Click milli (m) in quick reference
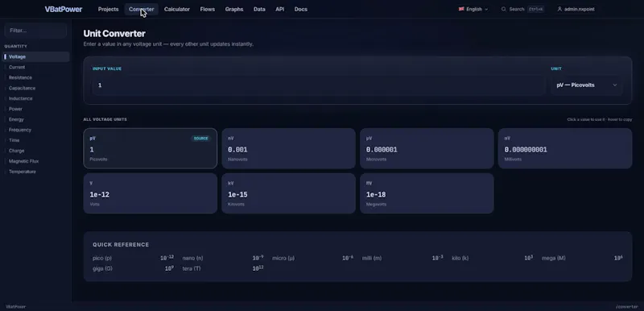This screenshot has width=644, height=311. click(x=372, y=258)
